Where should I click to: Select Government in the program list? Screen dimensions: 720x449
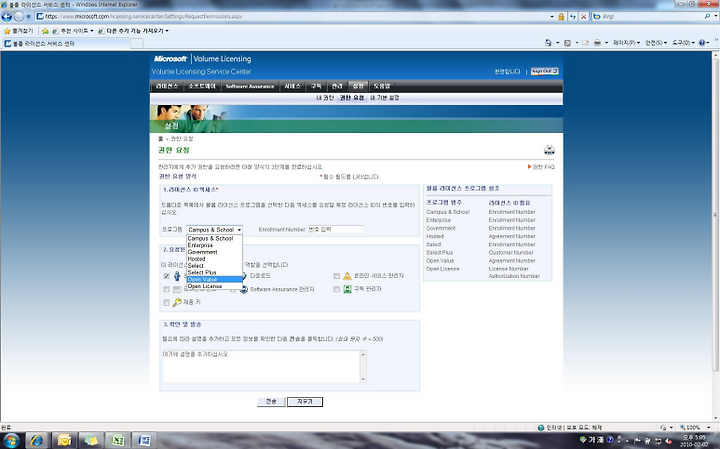point(214,252)
